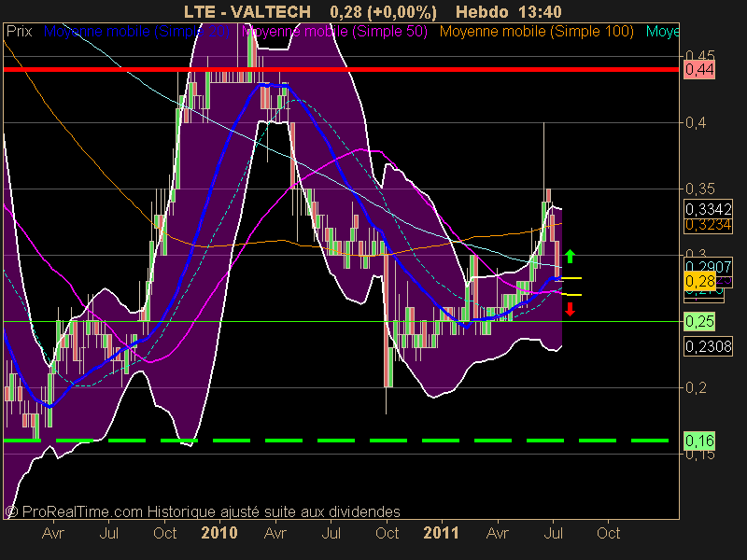Click the 0,4 price axis tick
The width and height of the screenshot is (747, 560).
[696, 123]
